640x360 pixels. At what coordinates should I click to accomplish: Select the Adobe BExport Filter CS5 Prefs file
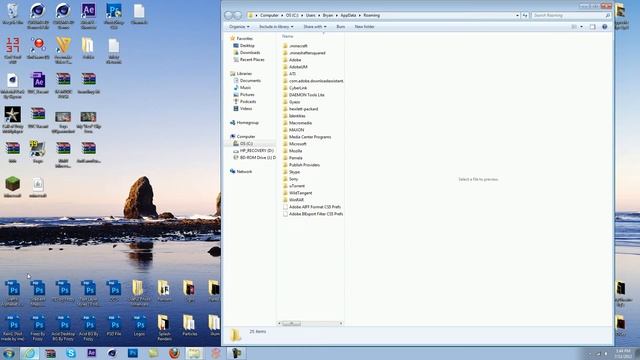[x=316, y=214]
